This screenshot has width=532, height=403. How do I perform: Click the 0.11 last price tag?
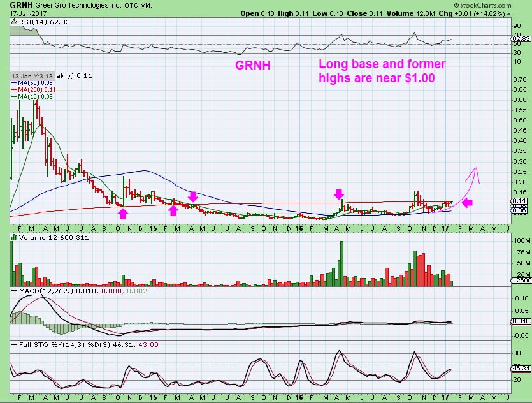[519, 201]
